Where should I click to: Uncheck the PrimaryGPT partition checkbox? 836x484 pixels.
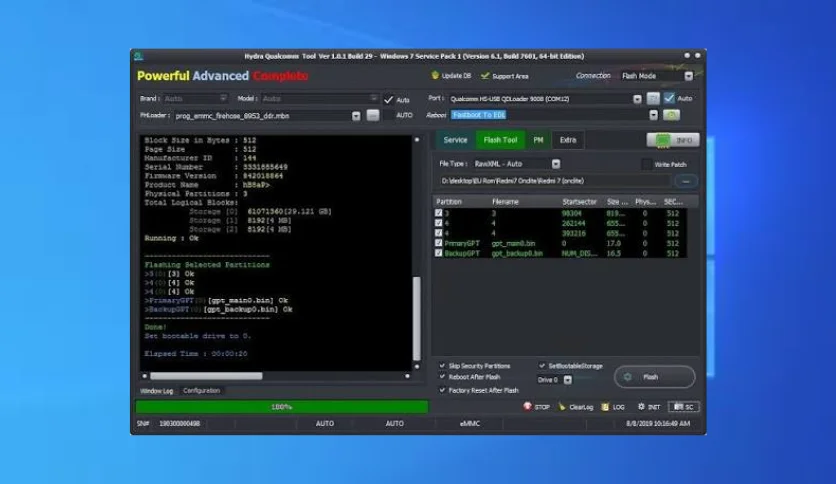coord(438,243)
